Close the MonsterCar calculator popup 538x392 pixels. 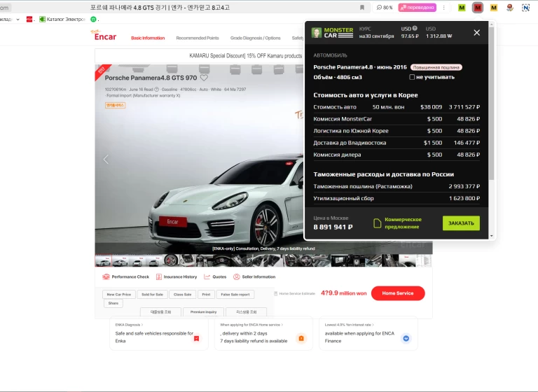point(476,33)
